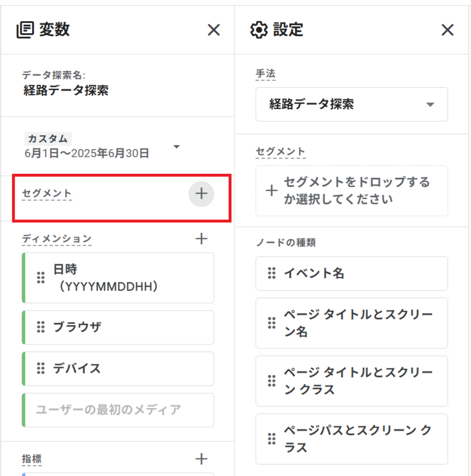The width and height of the screenshot is (471, 476).
Task: Expand the custom date range dropdown
Action: tap(176, 147)
